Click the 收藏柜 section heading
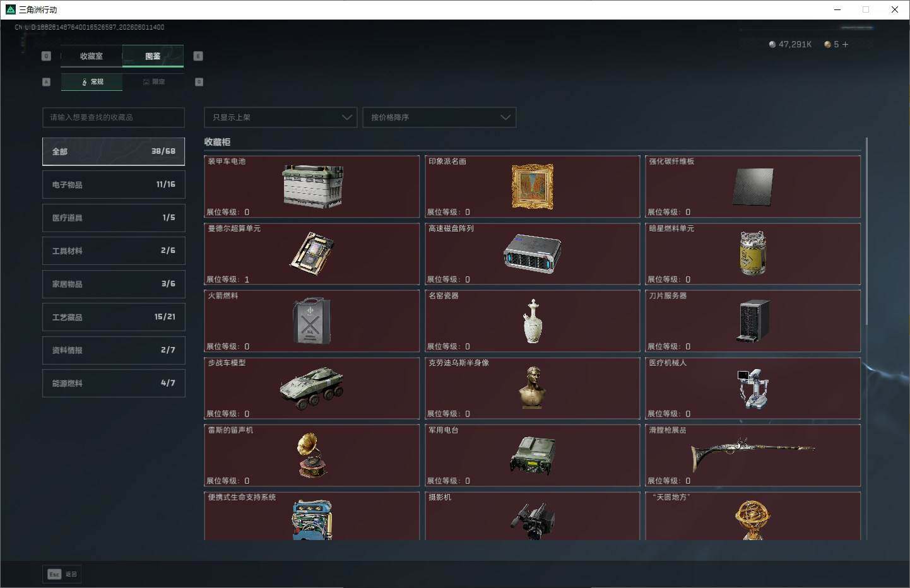910x588 pixels. (217, 142)
